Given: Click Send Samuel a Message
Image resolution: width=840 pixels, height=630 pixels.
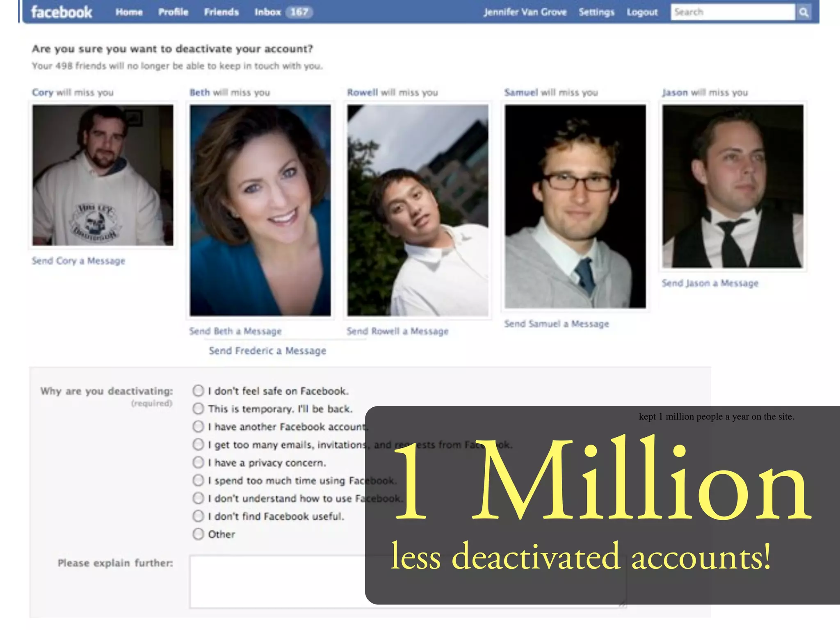Looking at the screenshot, I should pyautogui.click(x=556, y=324).
